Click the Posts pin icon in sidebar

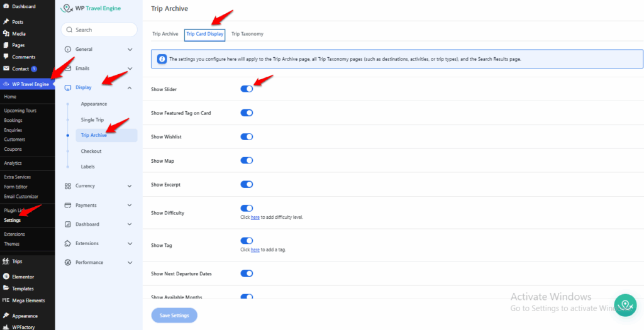click(6, 22)
